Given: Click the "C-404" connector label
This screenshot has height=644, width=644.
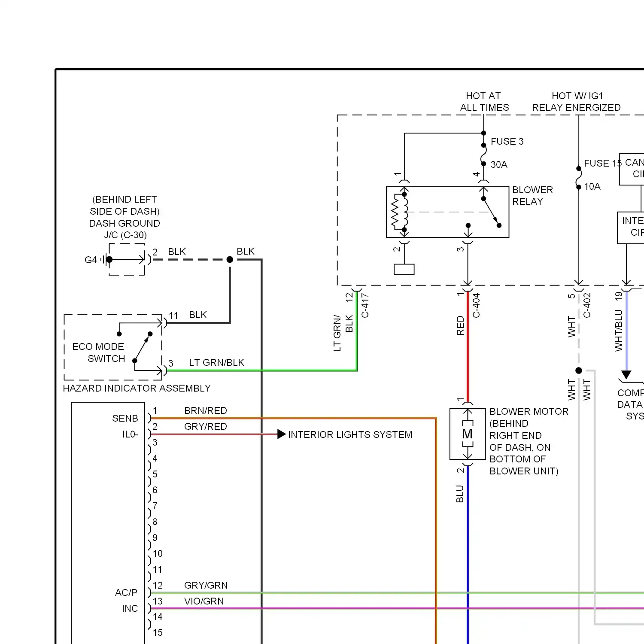Looking at the screenshot, I should (x=476, y=305).
